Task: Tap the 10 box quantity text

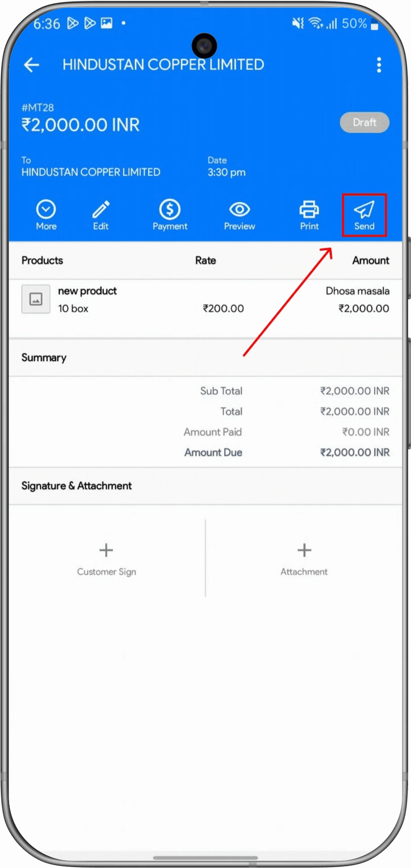Action: point(73,309)
